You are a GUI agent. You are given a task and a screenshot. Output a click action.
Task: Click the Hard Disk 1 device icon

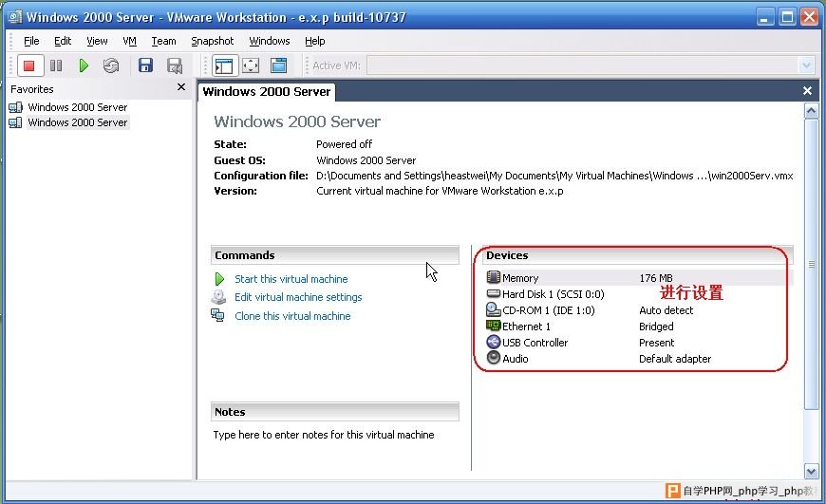[493, 293]
